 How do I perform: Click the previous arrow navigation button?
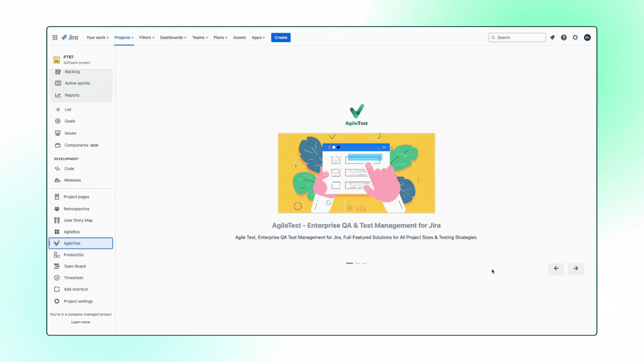pos(556,268)
